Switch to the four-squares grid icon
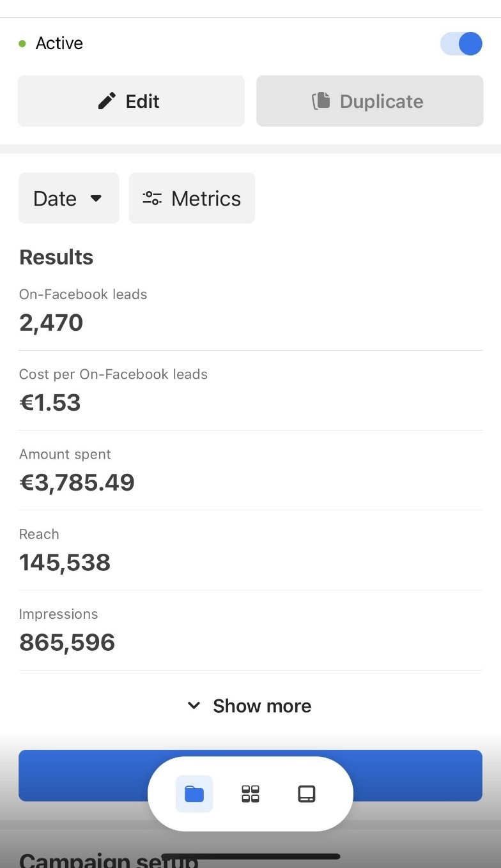Screen dimensions: 501x868 point(250,794)
